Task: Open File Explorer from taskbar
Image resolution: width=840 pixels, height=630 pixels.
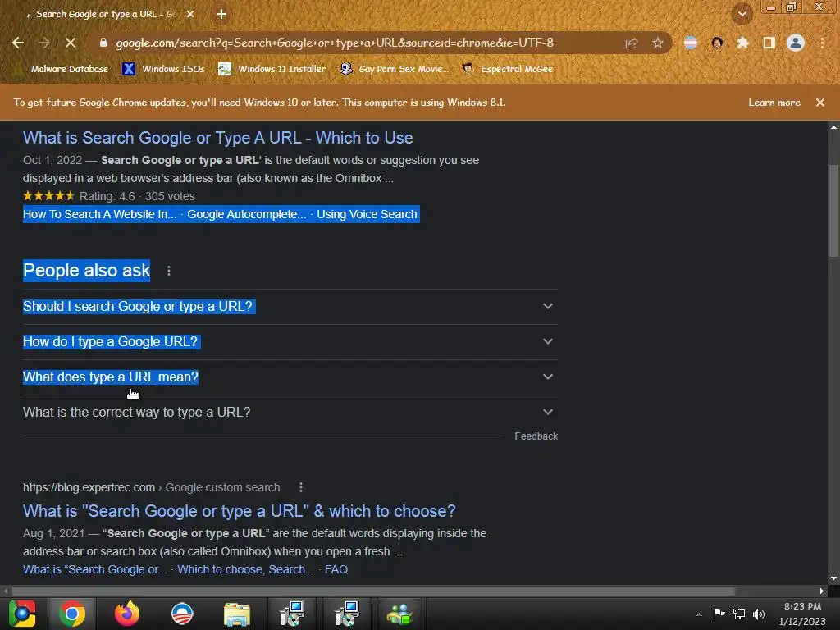Action: pyautogui.click(x=237, y=614)
